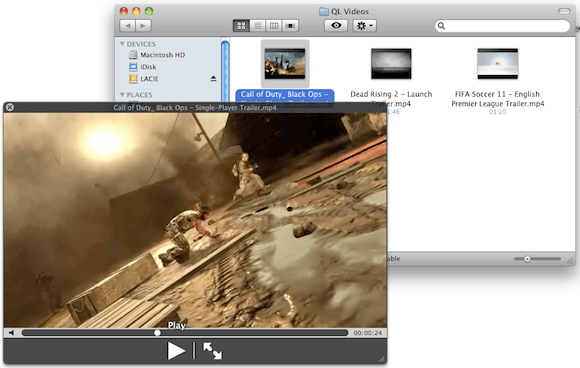Click the 01:20 duration label
The height and width of the screenshot is (368, 580).
pos(498,112)
